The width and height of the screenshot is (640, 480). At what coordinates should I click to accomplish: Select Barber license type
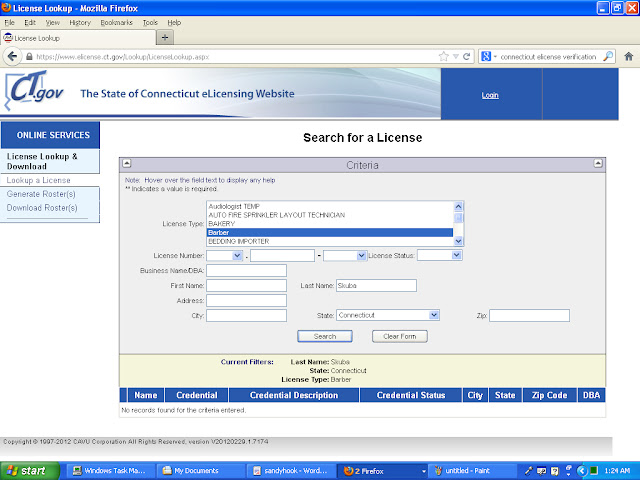[330, 233]
